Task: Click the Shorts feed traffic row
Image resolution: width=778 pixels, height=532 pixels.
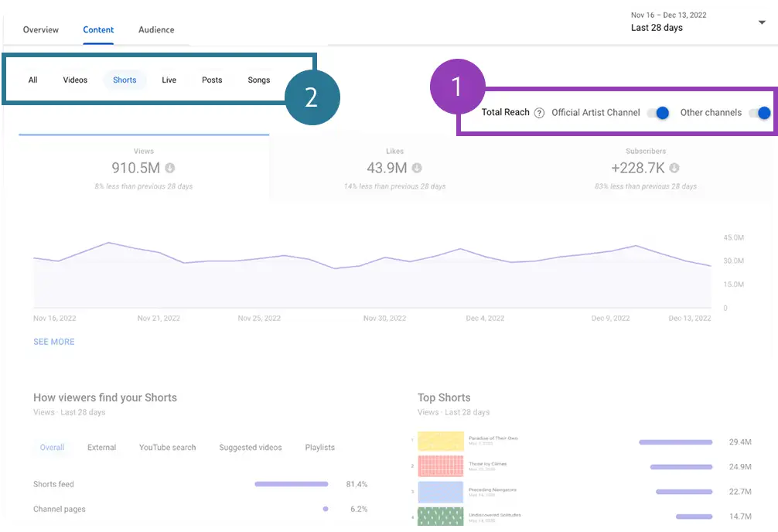Action: pyautogui.click(x=200, y=484)
